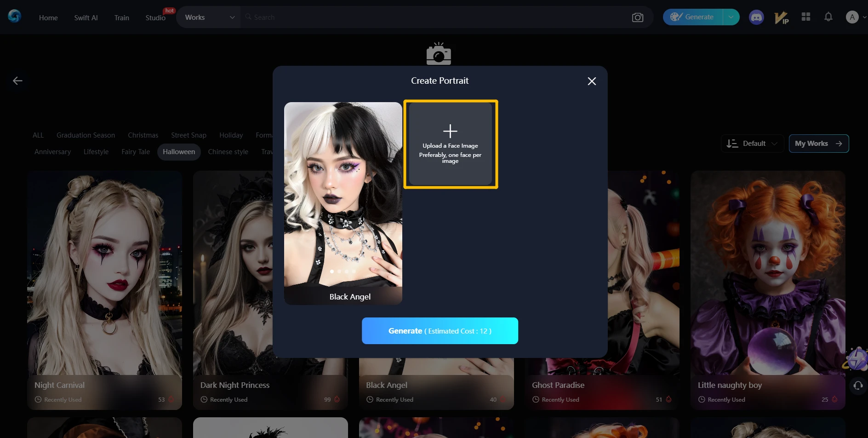
Task: Select the ALL category tab
Action: coord(38,135)
